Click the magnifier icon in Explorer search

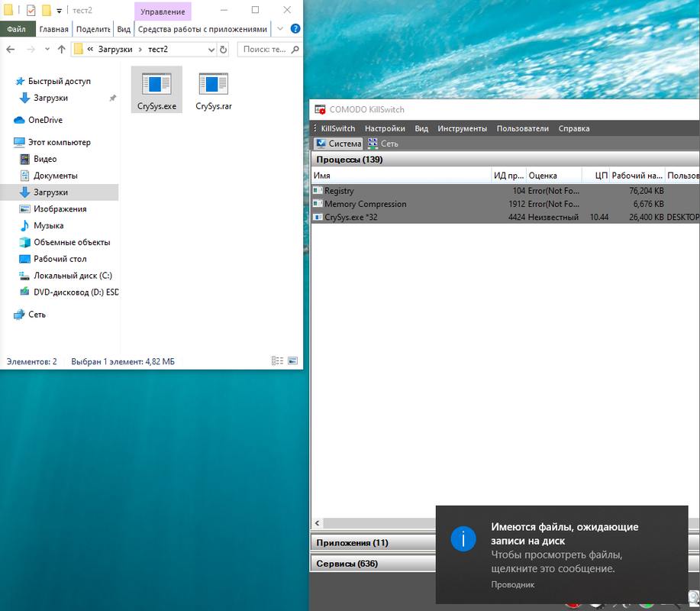coord(295,49)
